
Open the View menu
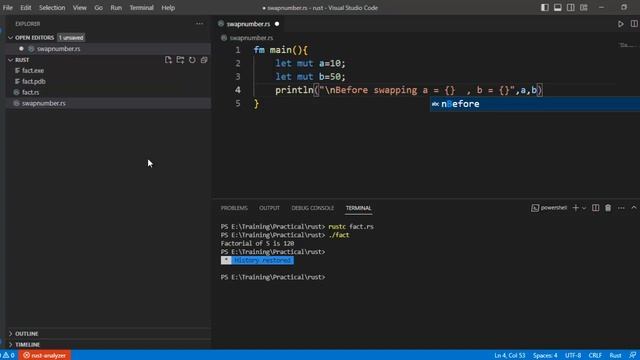(x=79, y=8)
